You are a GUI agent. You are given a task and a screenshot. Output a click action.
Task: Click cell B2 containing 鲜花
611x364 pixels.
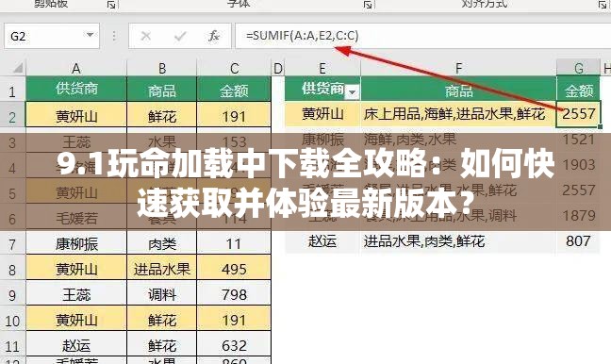162,115
